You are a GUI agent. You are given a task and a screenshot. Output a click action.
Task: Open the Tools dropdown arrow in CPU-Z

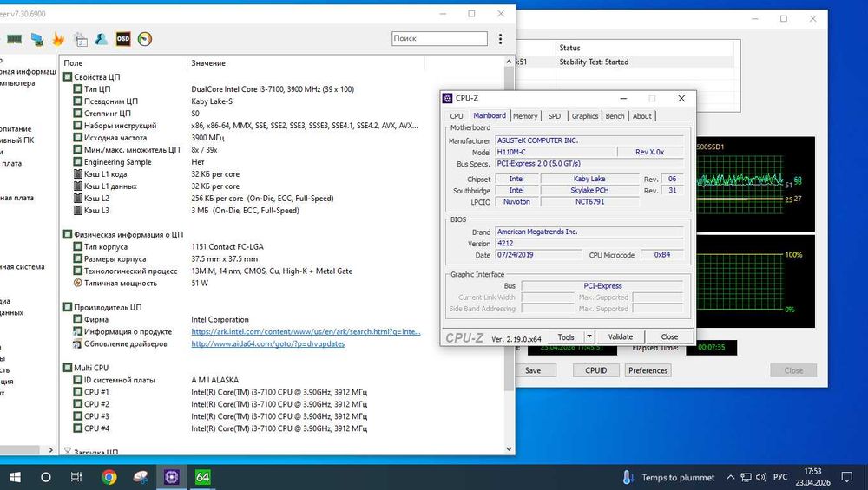click(589, 336)
